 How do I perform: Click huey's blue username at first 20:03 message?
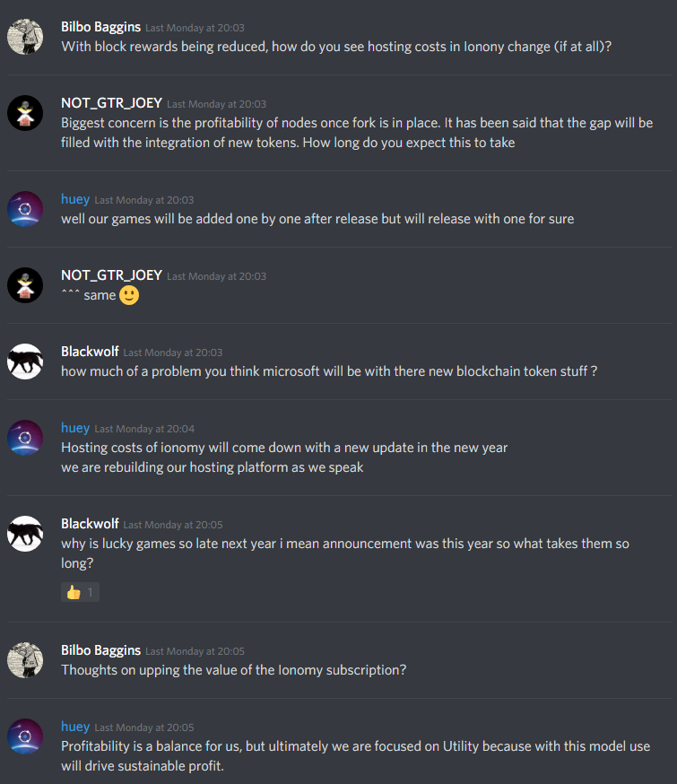click(x=75, y=199)
